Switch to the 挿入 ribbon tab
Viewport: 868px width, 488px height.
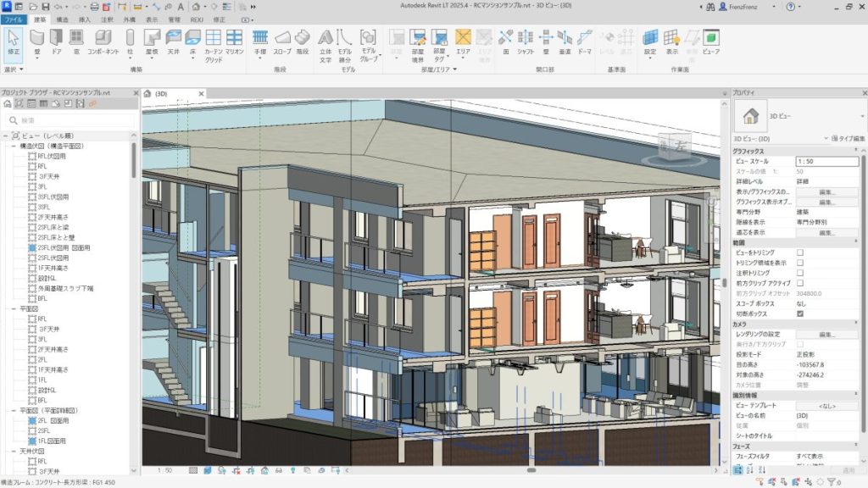tap(85, 18)
